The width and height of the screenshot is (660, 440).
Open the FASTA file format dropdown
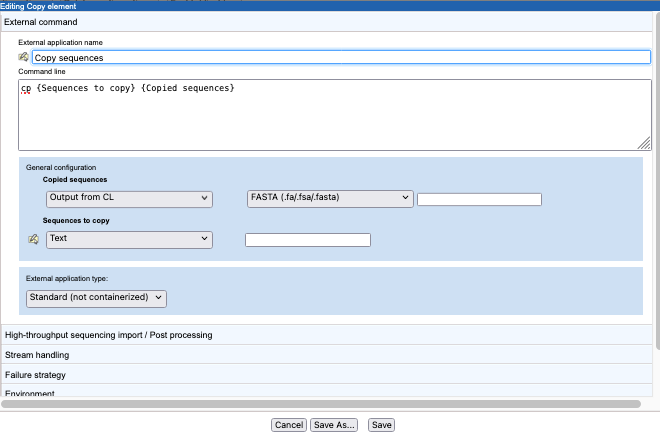(329, 198)
